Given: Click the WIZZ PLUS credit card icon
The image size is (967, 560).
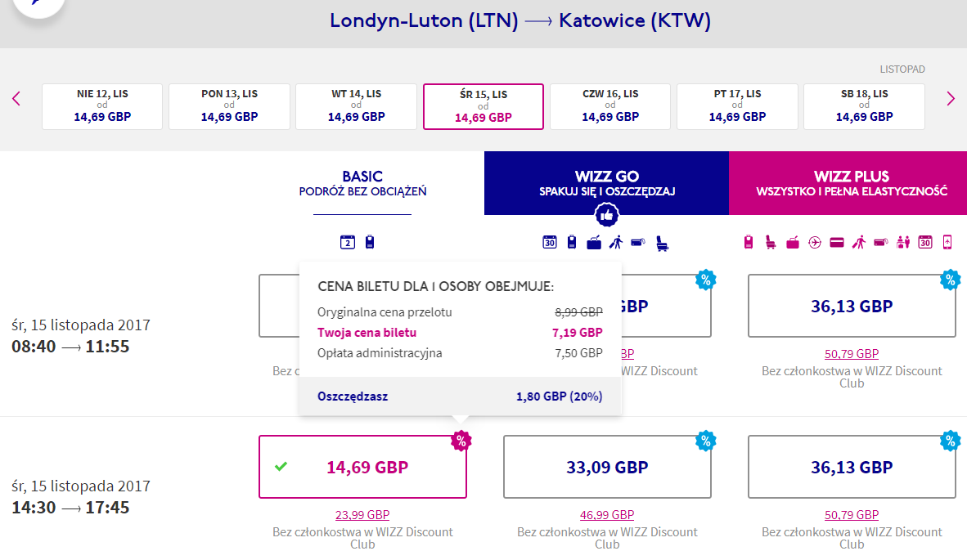Looking at the screenshot, I should click(837, 243).
